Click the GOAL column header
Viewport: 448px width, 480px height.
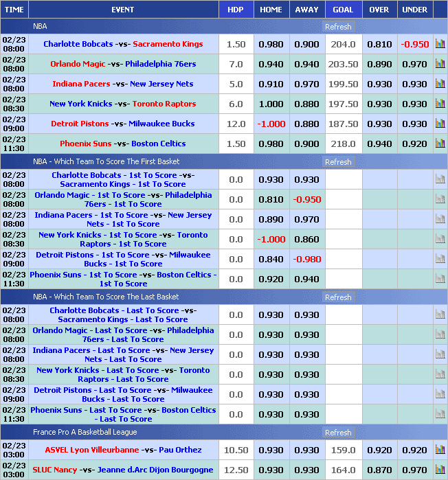(x=343, y=10)
